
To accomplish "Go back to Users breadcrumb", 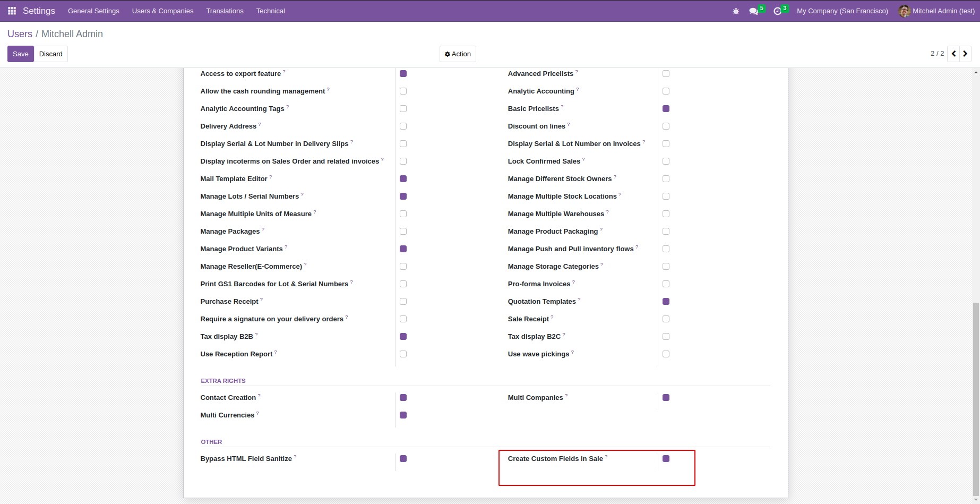I will pos(20,34).
